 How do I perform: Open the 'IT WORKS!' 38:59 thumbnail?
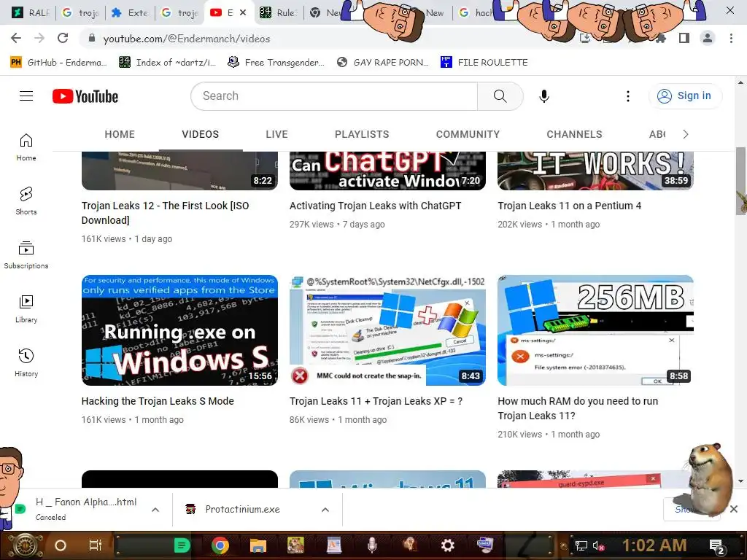(x=595, y=171)
